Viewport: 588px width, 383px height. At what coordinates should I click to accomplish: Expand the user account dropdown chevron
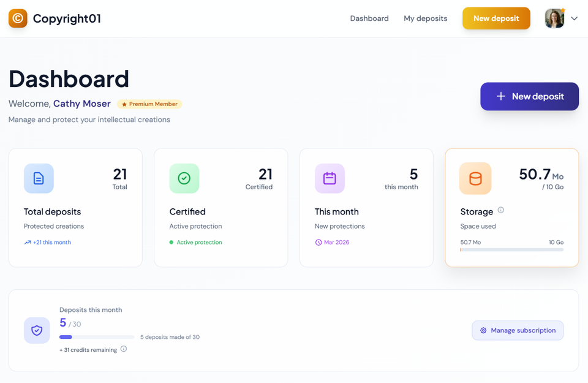[x=575, y=18]
